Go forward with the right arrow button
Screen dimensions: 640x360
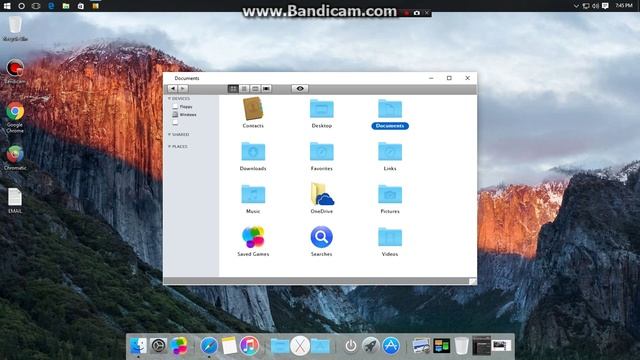[x=183, y=89]
